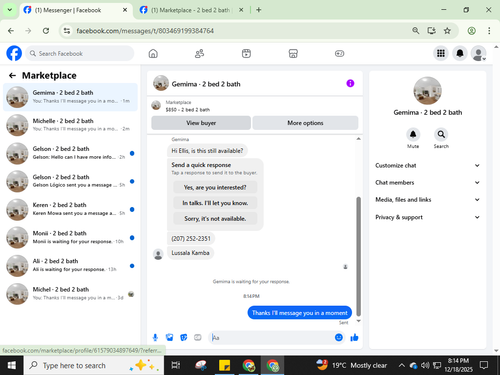Image resolution: width=500 pixels, height=375 pixels.
Task: Search in conversation using the magnifier icon
Action: tap(441, 134)
